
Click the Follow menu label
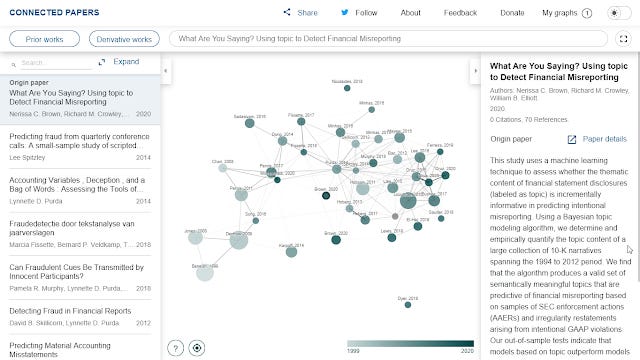366,13
